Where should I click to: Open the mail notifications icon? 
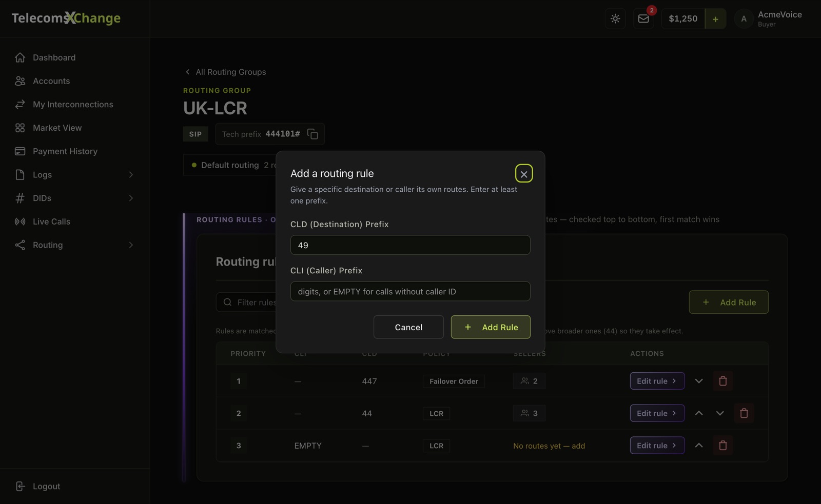[x=643, y=19]
